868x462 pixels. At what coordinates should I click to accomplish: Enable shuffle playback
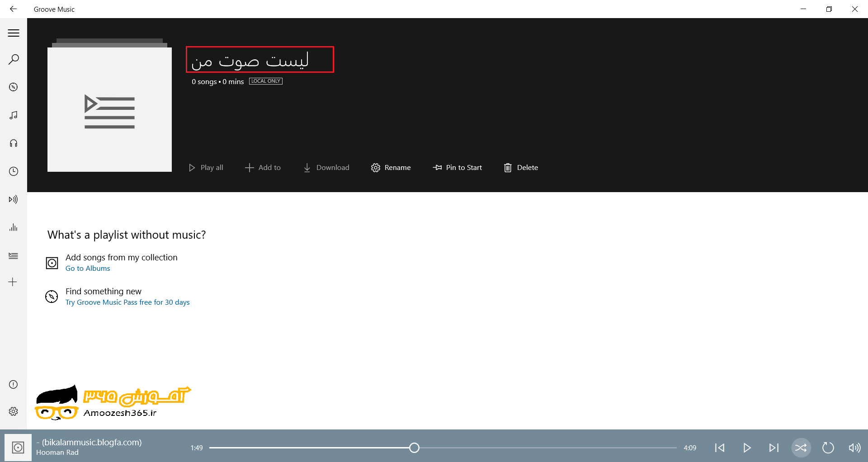pyautogui.click(x=801, y=448)
